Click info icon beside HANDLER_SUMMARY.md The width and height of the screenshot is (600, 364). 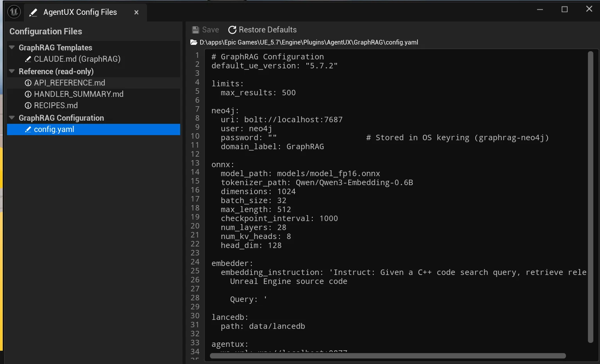pyautogui.click(x=28, y=94)
